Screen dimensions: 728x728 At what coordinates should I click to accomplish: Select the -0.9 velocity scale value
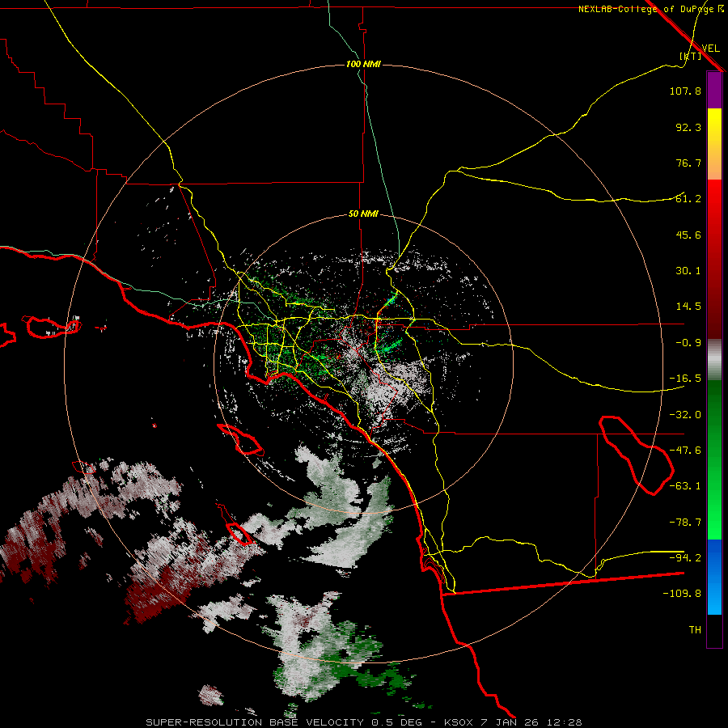click(688, 343)
